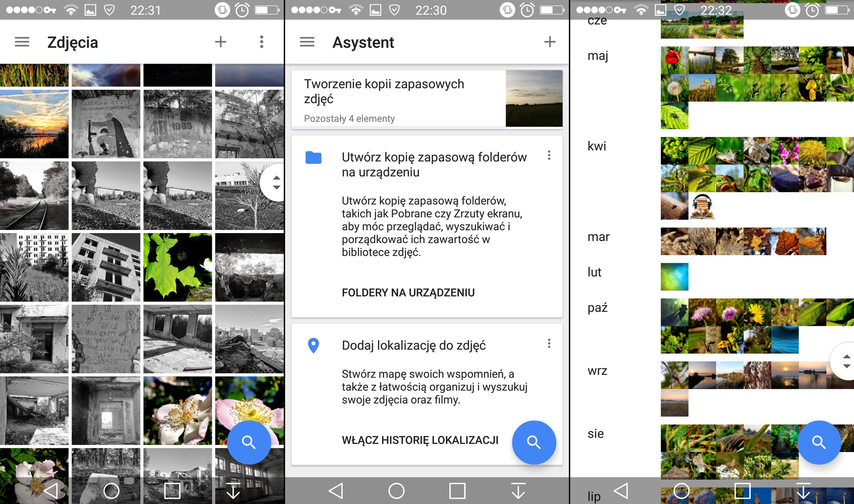Open the sunset sky photo thumbnail
This screenshot has width=854, height=504.
coord(34,124)
